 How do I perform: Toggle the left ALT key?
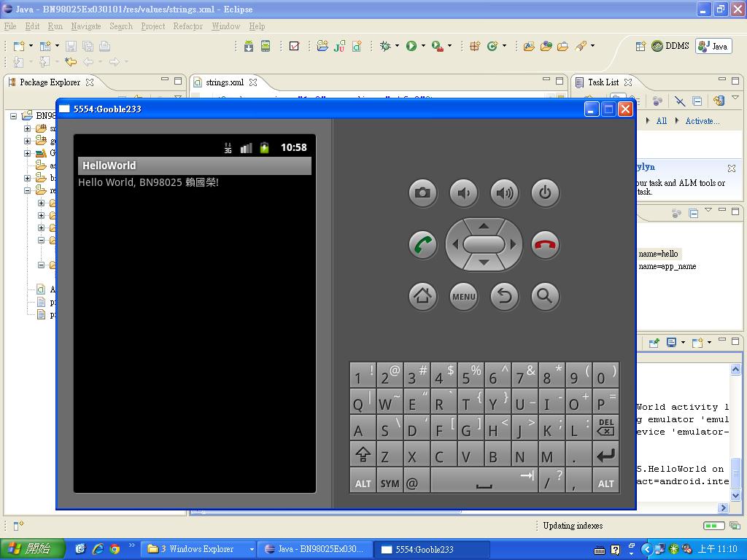(x=363, y=483)
